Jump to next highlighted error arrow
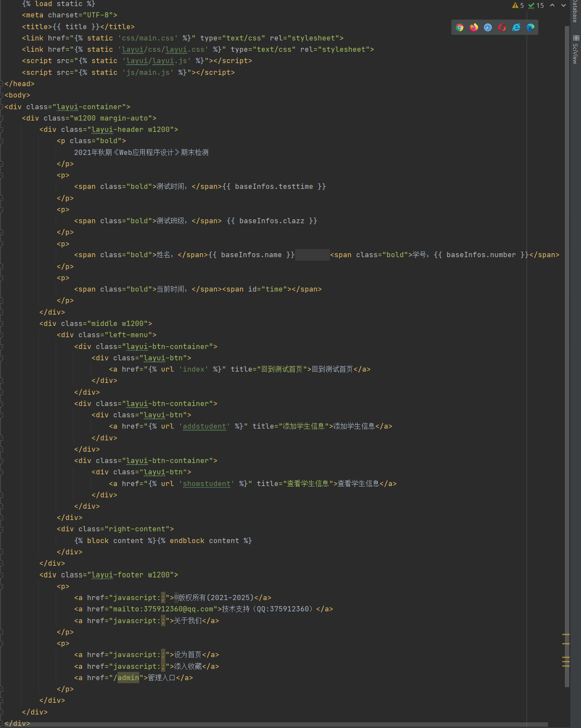This screenshot has width=581, height=728. click(564, 5)
